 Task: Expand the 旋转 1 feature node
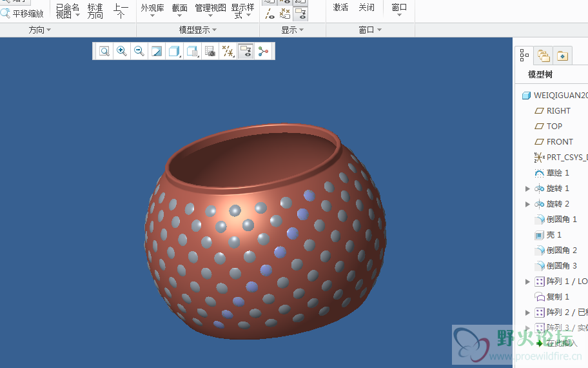pos(527,189)
